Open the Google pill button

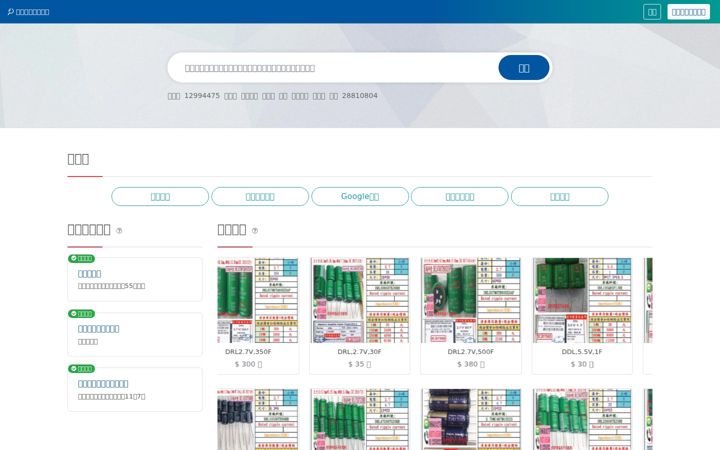pos(360,197)
